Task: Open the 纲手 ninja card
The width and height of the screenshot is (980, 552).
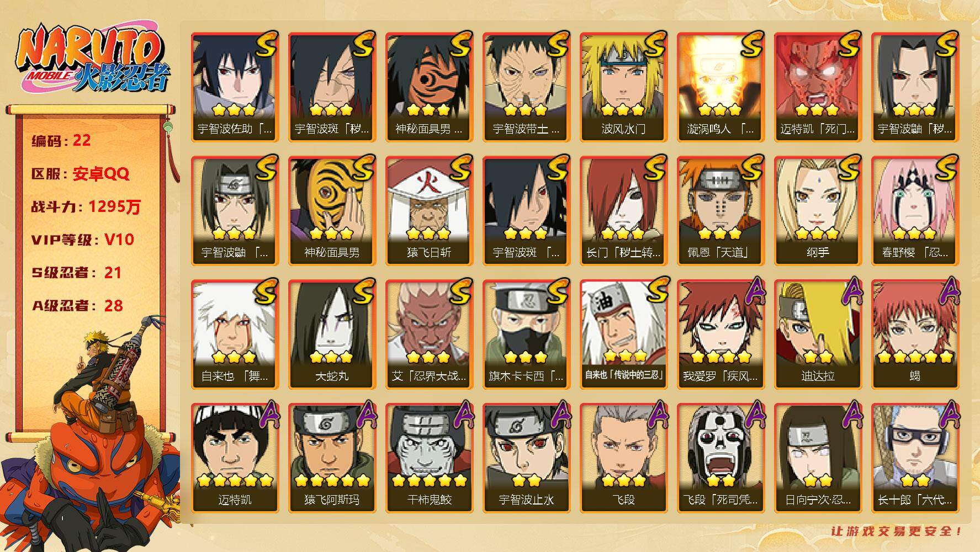Action: 818,211
